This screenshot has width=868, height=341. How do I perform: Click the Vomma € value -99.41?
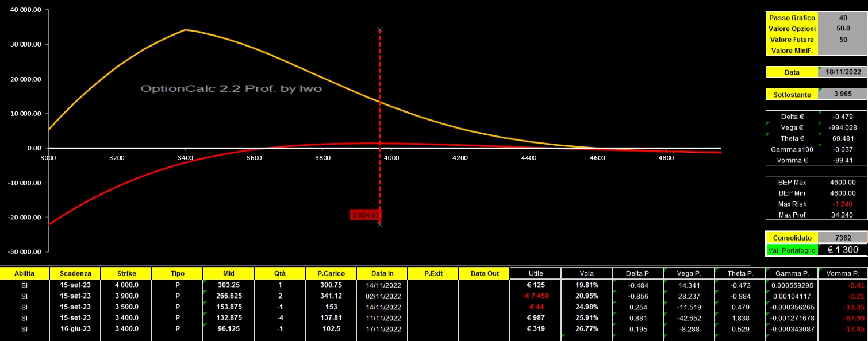coord(842,161)
